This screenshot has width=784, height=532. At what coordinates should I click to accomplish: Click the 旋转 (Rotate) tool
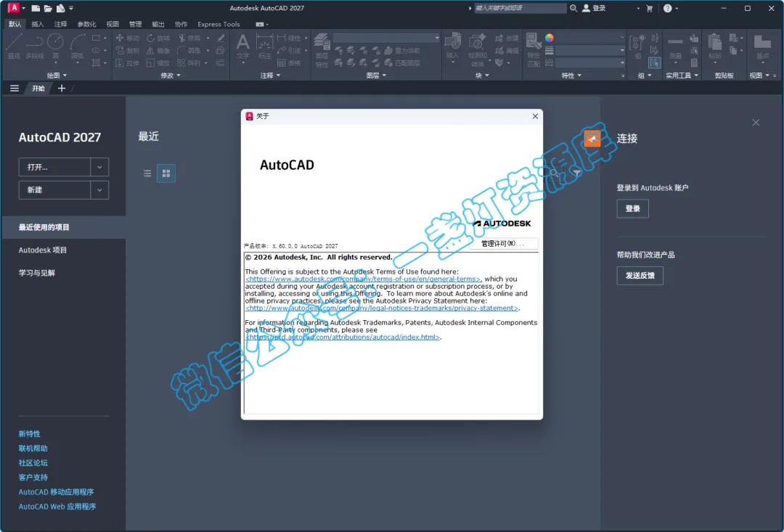(158, 38)
